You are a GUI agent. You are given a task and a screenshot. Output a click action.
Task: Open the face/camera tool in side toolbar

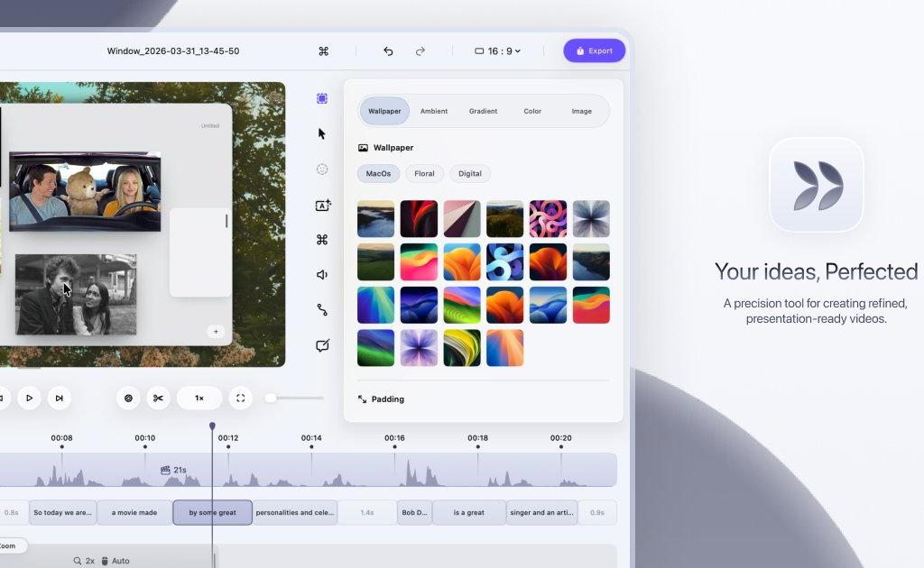coord(322,169)
